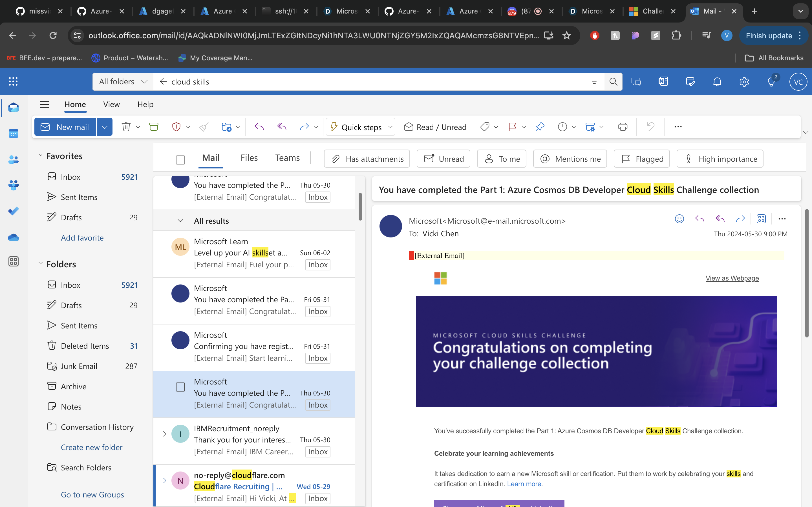
Task: Click the notifications bell icon
Action: [717, 81]
